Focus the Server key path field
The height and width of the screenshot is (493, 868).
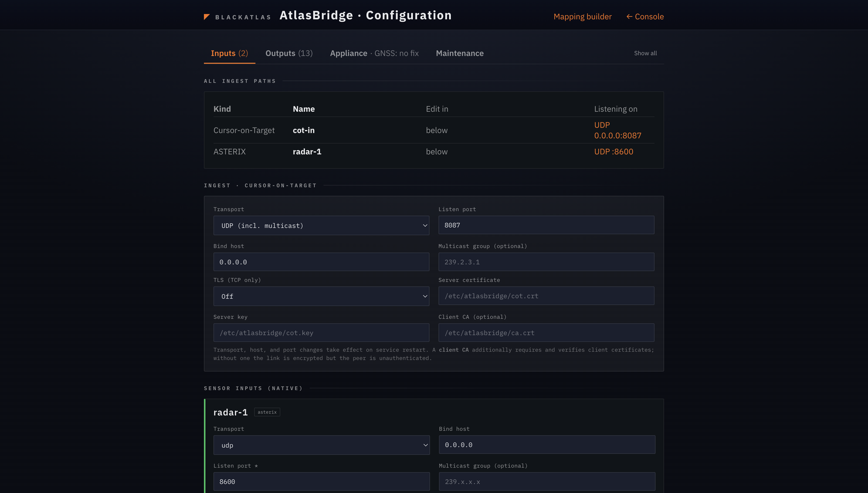321,333
